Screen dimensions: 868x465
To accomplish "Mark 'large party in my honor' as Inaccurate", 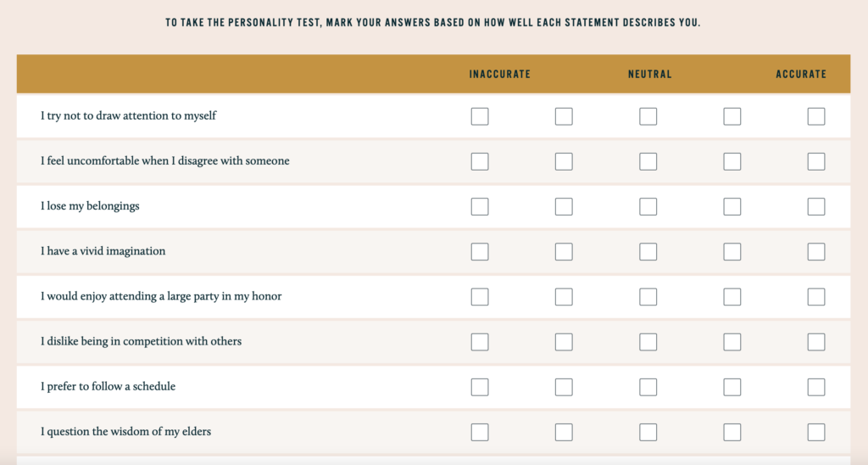I will click(480, 297).
